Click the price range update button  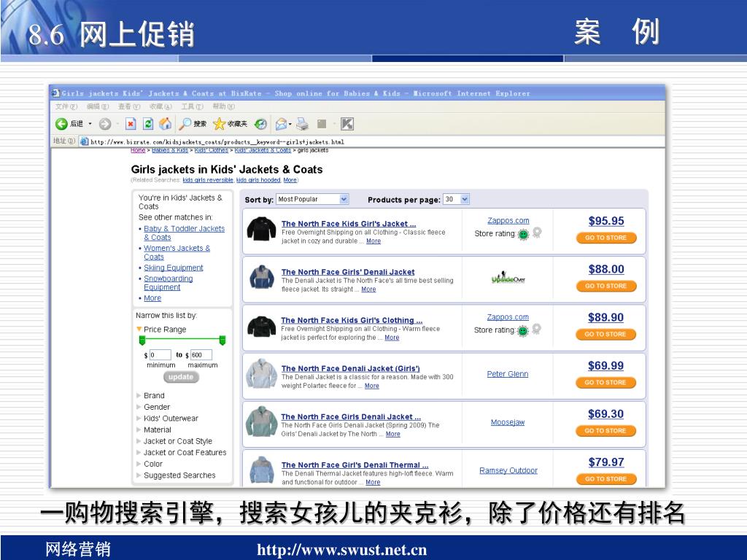coord(181,377)
